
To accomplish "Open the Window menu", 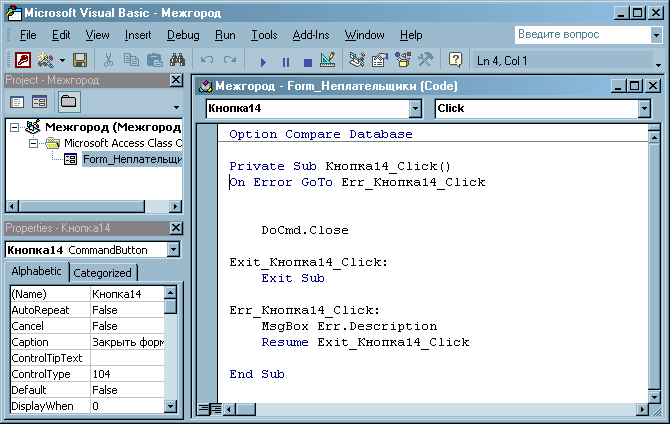I will tap(364, 35).
